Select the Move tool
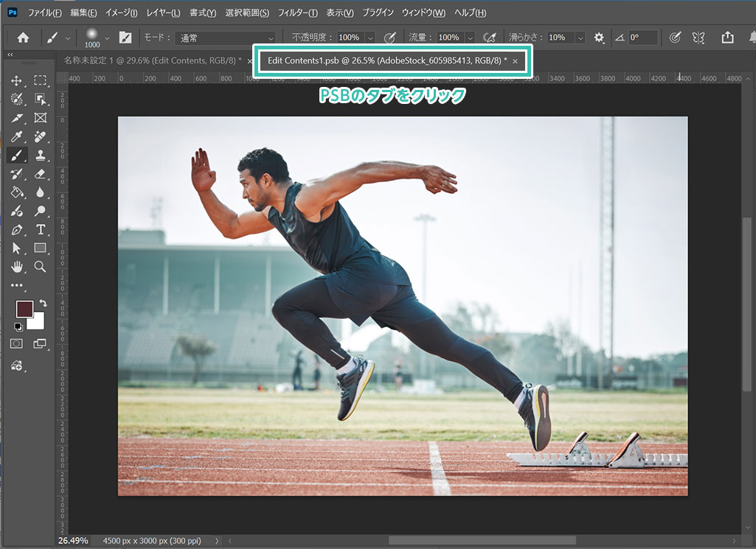 pyautogui.click(x=16, y=80)
